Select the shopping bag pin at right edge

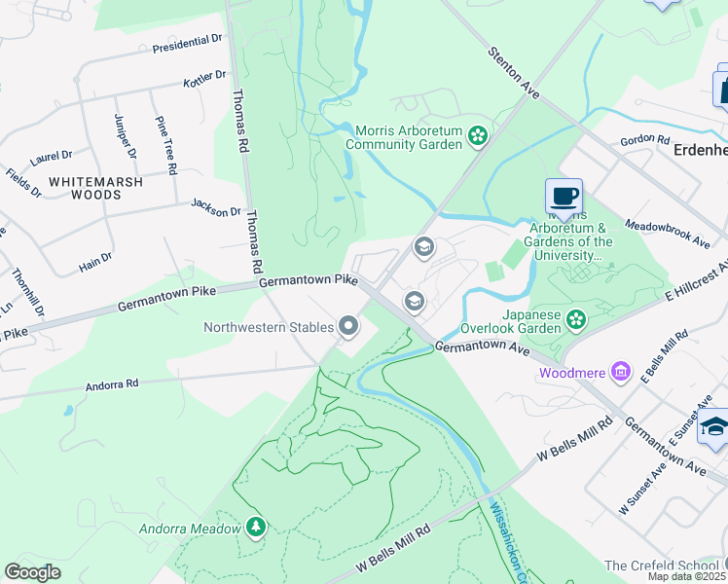click(721, 89)
